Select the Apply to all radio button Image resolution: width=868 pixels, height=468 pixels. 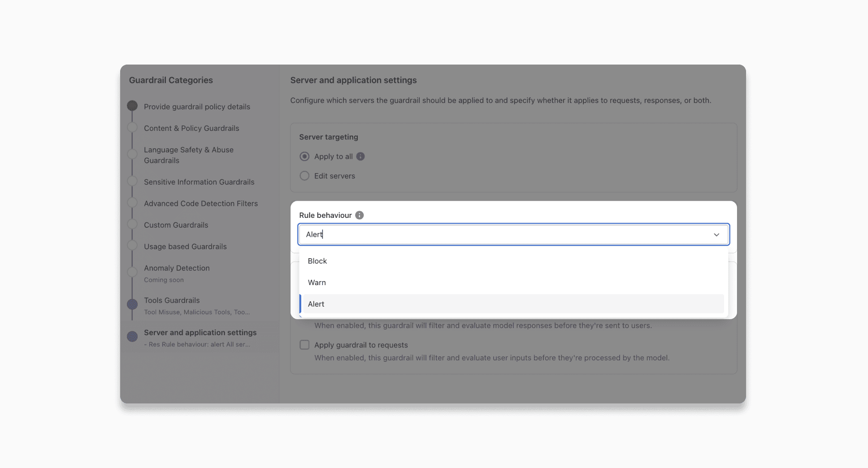304,156
